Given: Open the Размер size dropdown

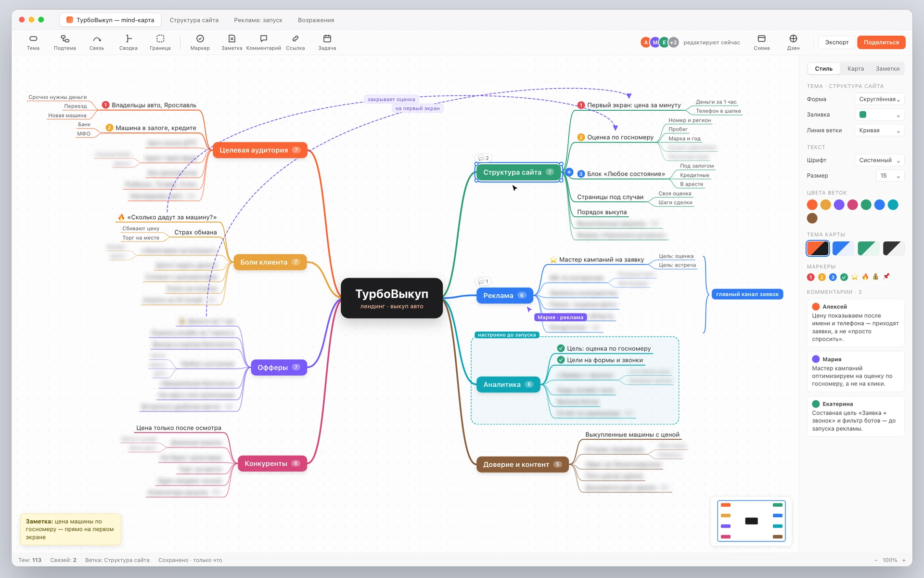Looking at the screenshot, I should (890, 176).
